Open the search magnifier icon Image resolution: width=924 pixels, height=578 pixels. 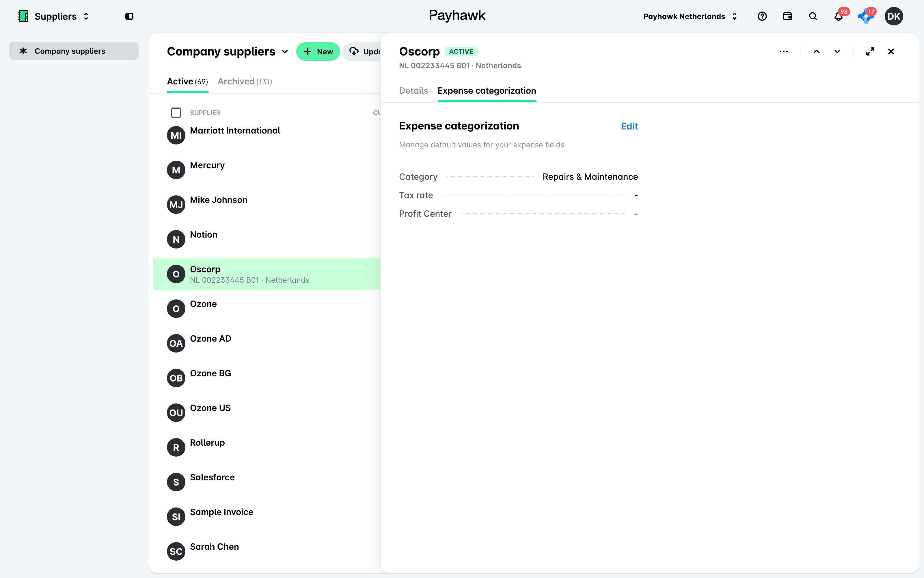tap(813, 16)
